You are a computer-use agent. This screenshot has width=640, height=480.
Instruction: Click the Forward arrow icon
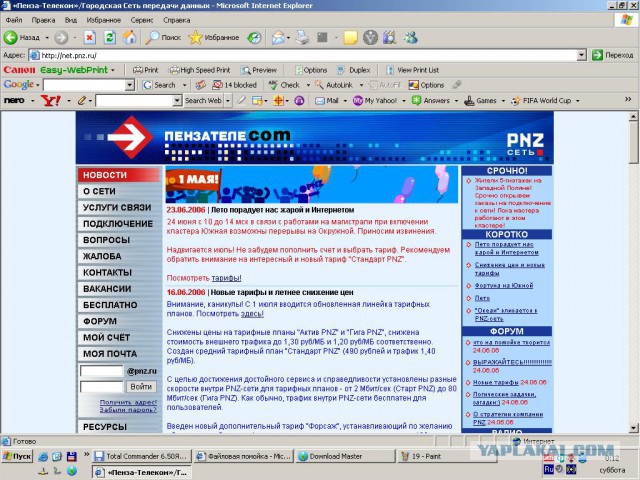tap(61, 38)
